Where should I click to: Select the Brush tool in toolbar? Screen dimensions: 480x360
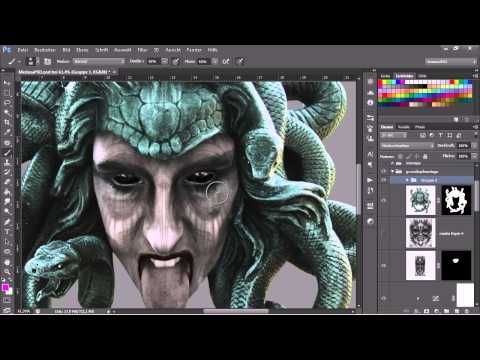pyautogui.click(x=7, y=153)
